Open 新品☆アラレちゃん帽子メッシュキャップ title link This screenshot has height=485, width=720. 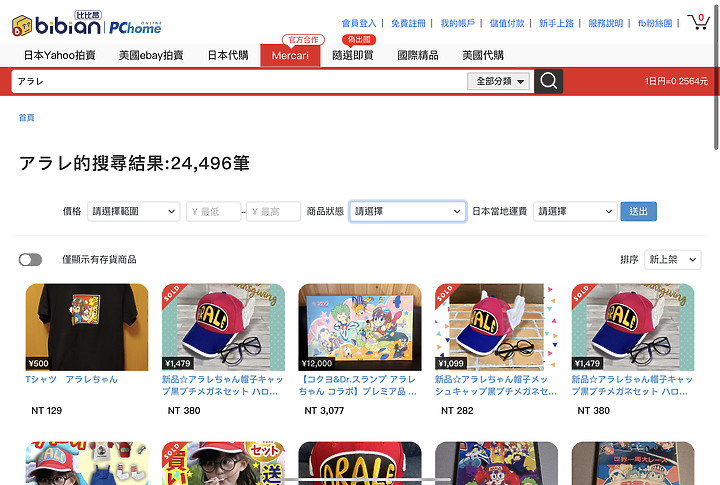[496, 385]
